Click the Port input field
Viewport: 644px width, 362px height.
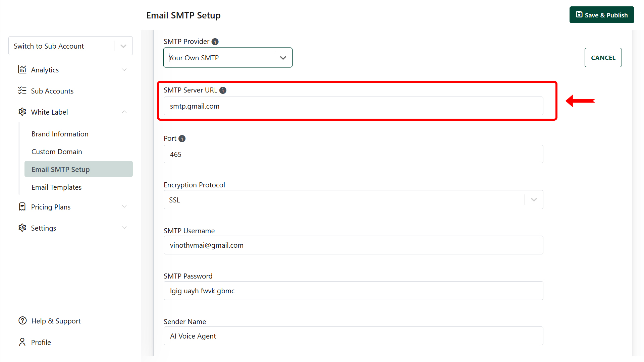[x=354, y=154]
